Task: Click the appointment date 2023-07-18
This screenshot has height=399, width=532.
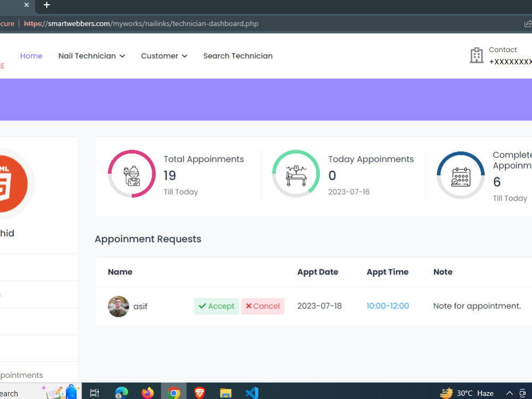Action: 319,306
